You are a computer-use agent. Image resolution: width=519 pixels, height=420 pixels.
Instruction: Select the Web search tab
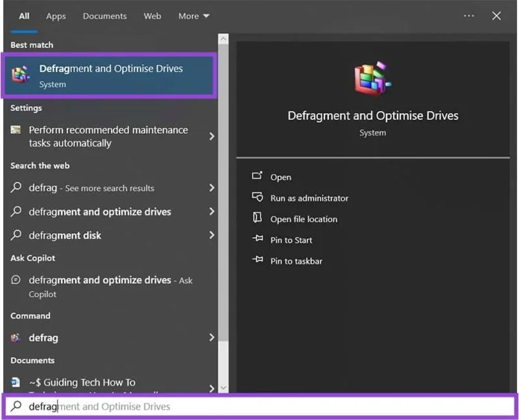point(152,16)
